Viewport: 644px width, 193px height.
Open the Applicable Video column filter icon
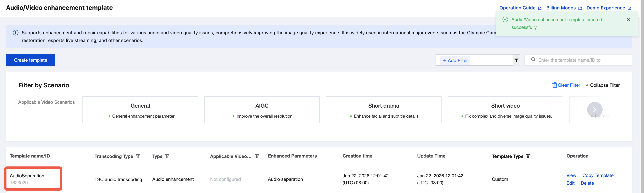[x=257, y=156]
